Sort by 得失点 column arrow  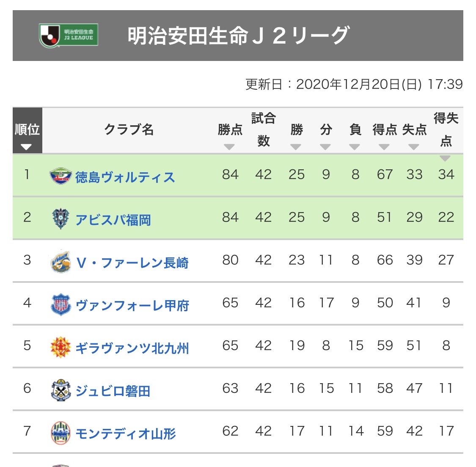point(445,158)
